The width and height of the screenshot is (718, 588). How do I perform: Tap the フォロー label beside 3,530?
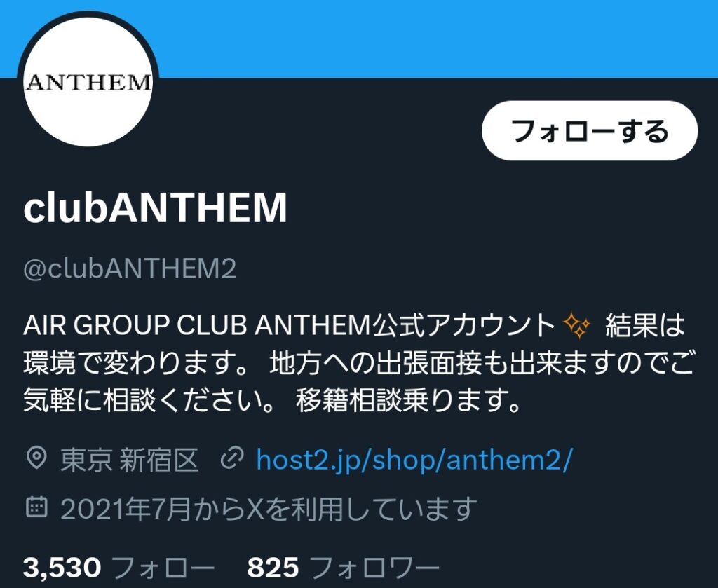(x=163, y=568)
